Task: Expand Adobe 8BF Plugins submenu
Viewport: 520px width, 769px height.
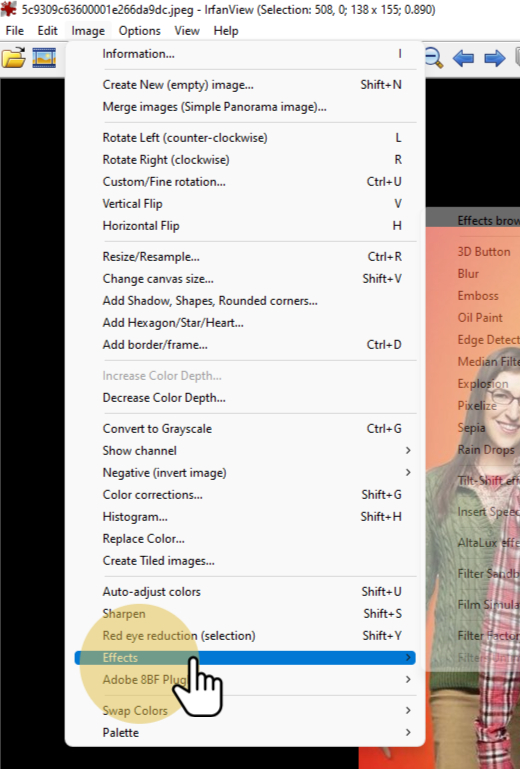Action: (x=245, y=680)
